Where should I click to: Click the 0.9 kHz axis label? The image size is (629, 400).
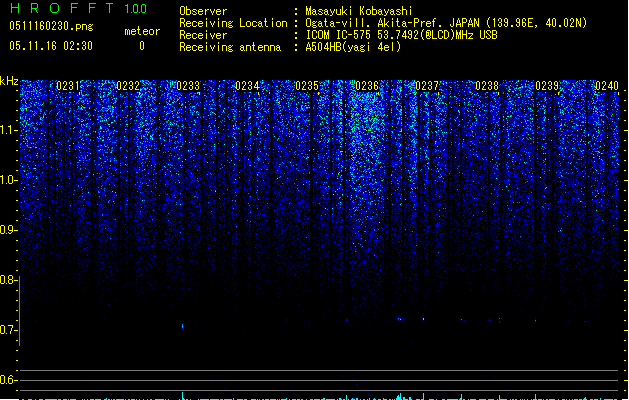point(8,230)
